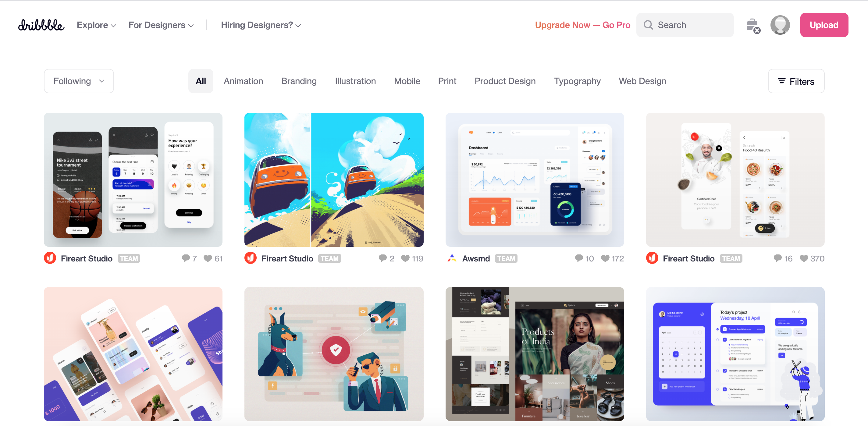The height and width of the screenshot is (426, 868).
Task: Like the chef food app shot
Action: [x=804, y=258]
